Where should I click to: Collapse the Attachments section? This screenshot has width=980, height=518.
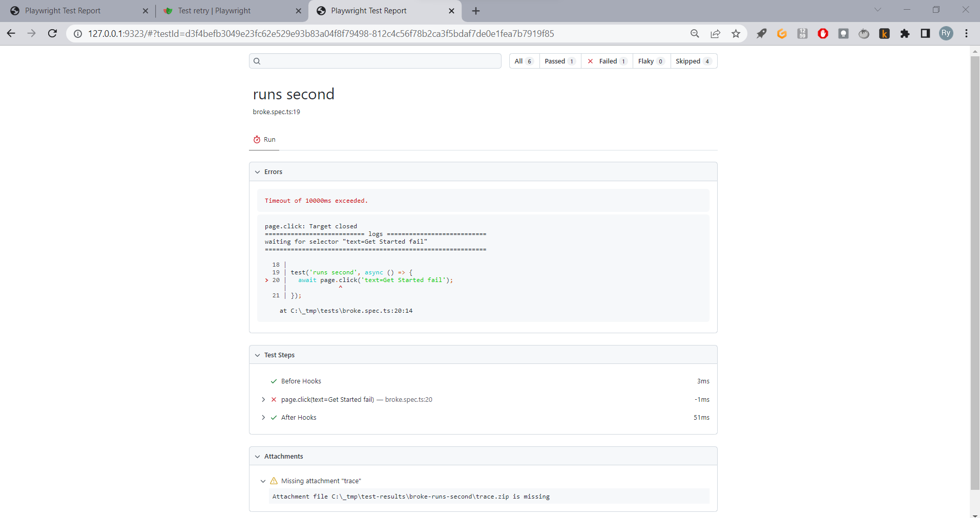[x=258, y=457]
